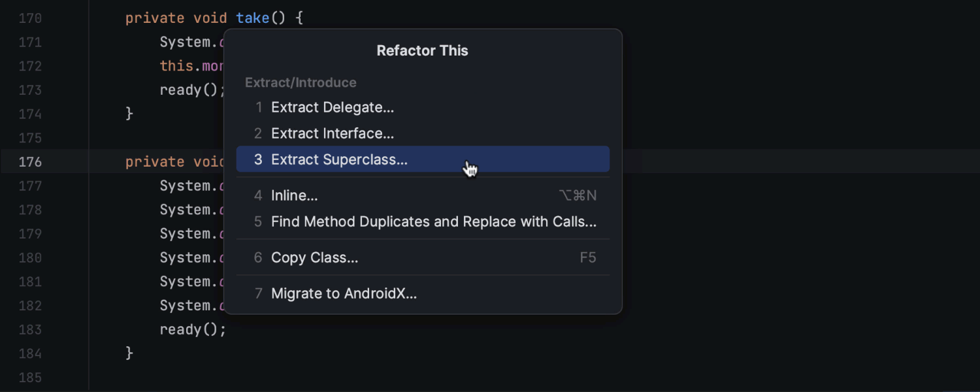Click Migrate to AndroidX... option
This screenshot has height=392, width=980.
point(344,293)
